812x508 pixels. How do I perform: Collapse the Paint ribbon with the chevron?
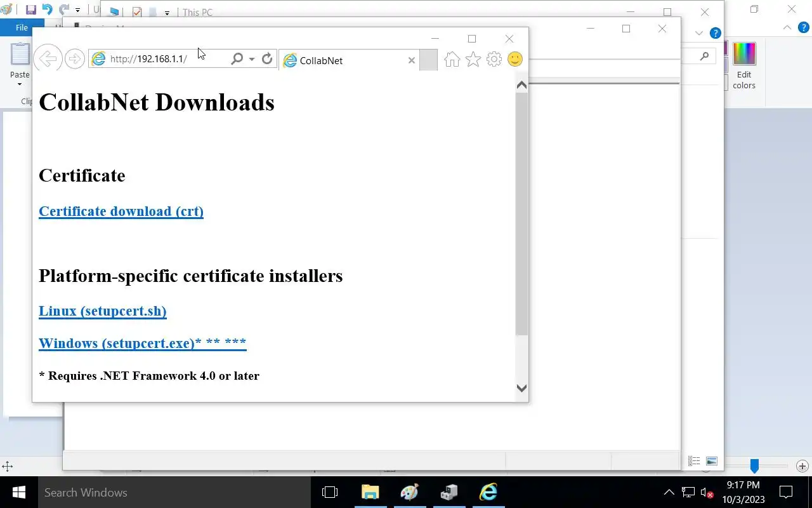pos(787,27)
